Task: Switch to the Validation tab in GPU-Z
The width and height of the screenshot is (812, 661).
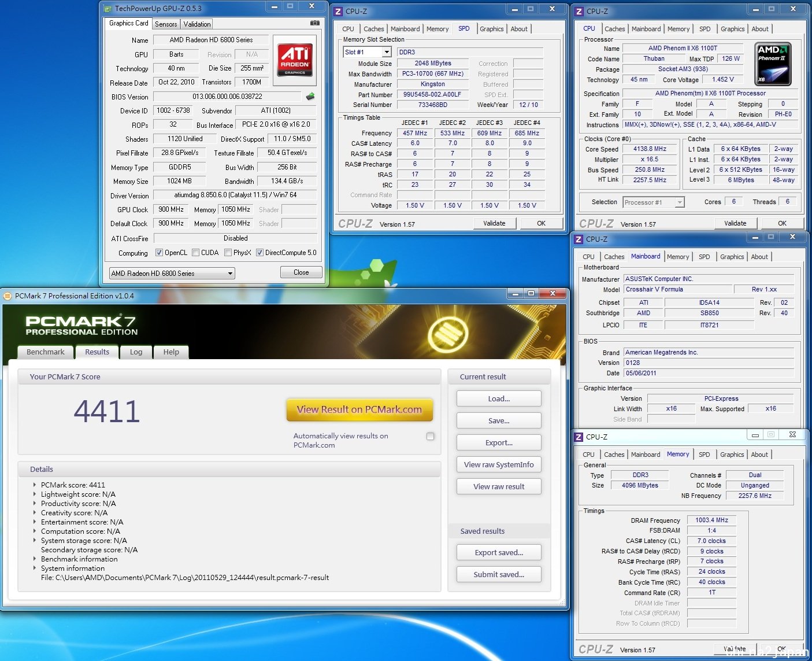Action: click(197, 24)
